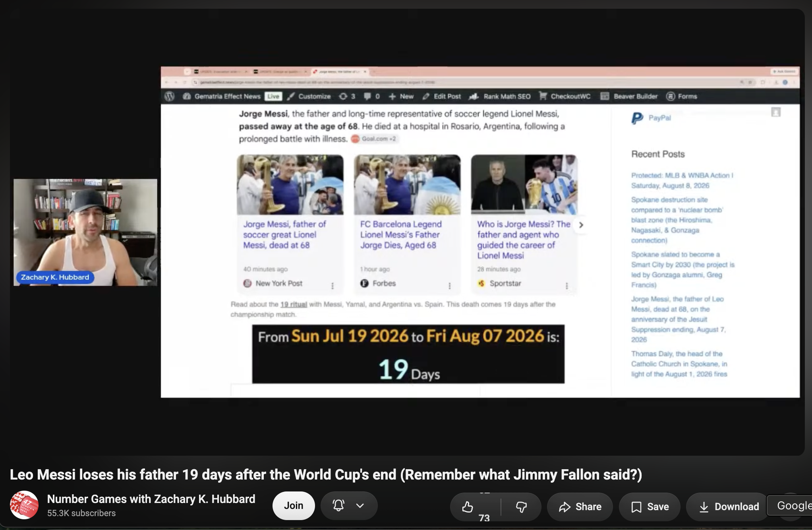Click the 55.3K subscribers text
This screenshot has height=530, width=812.
81,513
